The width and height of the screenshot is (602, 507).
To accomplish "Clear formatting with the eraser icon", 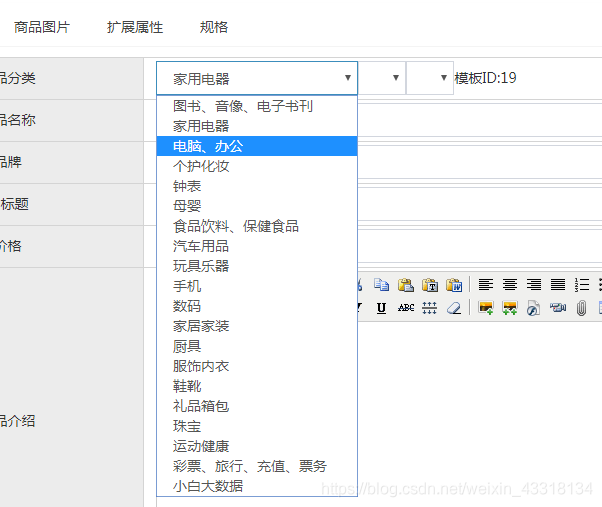I will tap(454, 308).
